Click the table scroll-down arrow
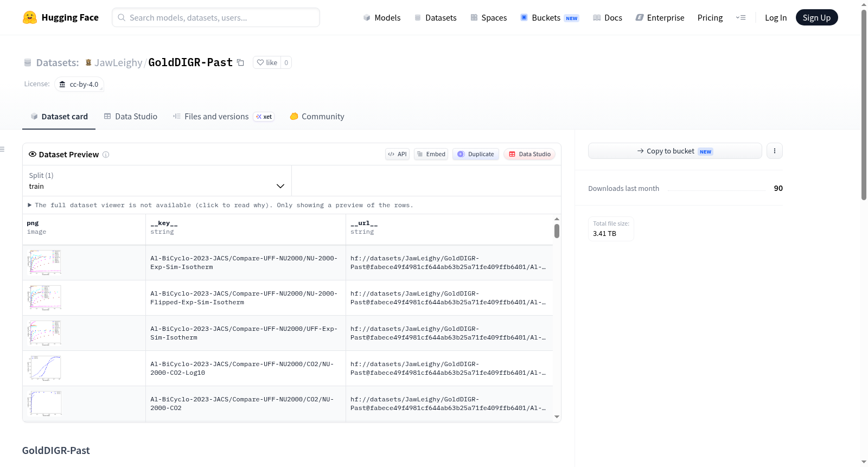 [557, 417]
